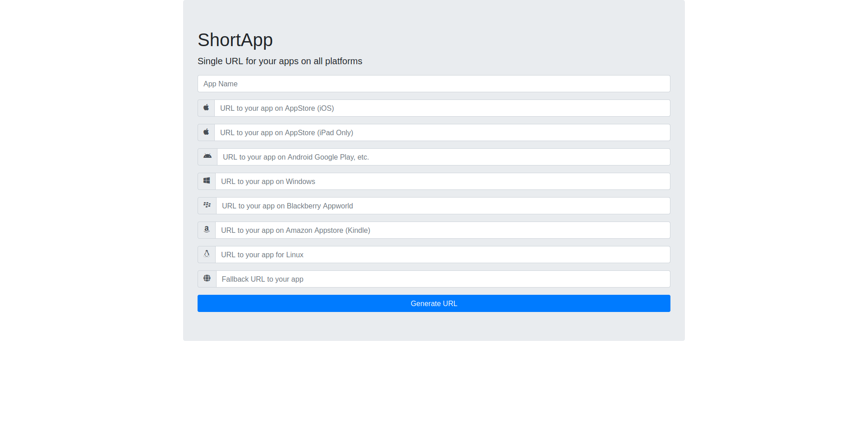Click the Apple icon beside iPad Only field

coord(206,132)
